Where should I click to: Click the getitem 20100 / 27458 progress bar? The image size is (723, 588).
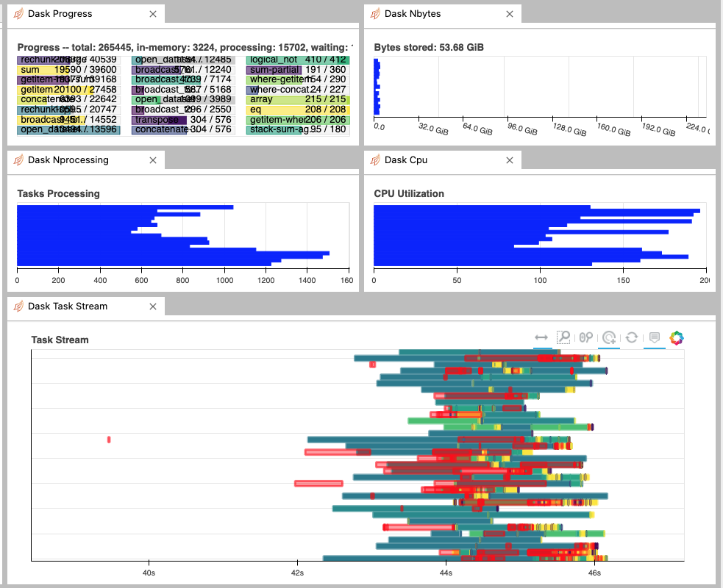click(x=68, y=90)
